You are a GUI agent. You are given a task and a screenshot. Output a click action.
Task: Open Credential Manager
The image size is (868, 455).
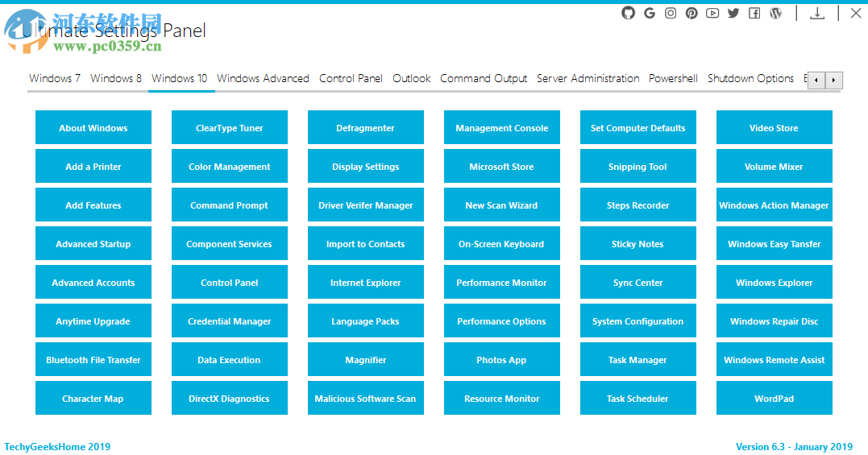pyautogui.click(x=229, y=321)
